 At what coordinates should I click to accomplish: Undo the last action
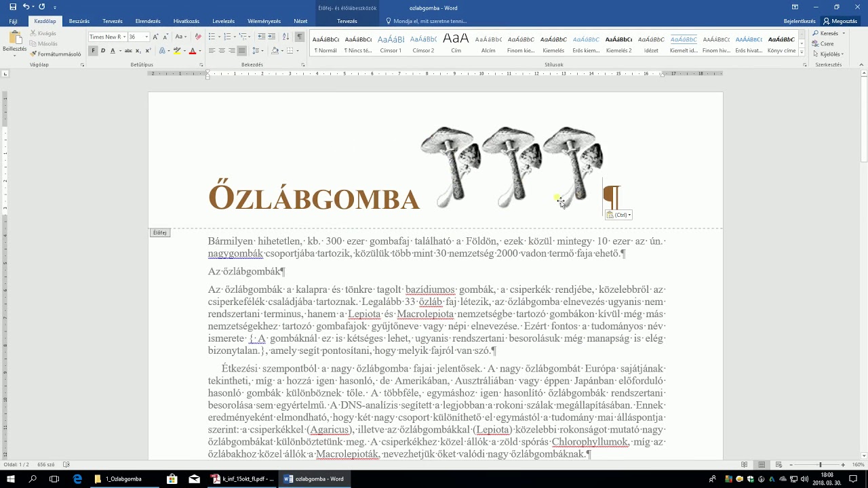pos(26,7)
